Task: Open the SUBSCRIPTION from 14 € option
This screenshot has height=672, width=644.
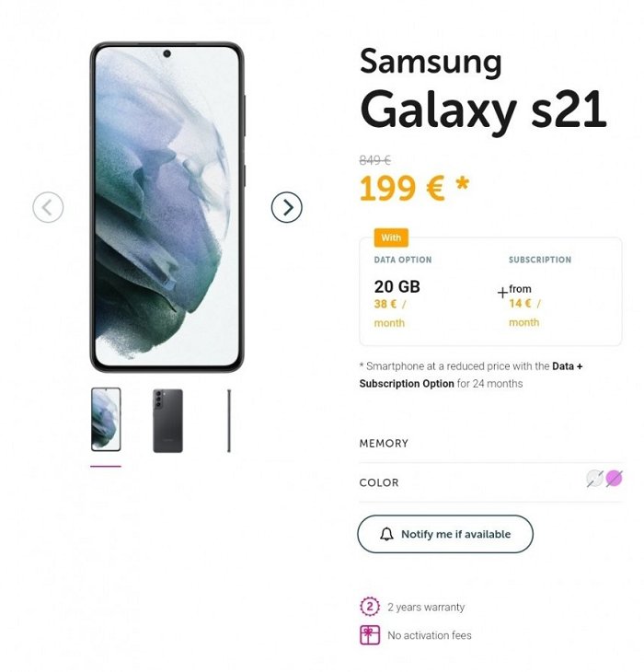Action: [x=524, y=305]
